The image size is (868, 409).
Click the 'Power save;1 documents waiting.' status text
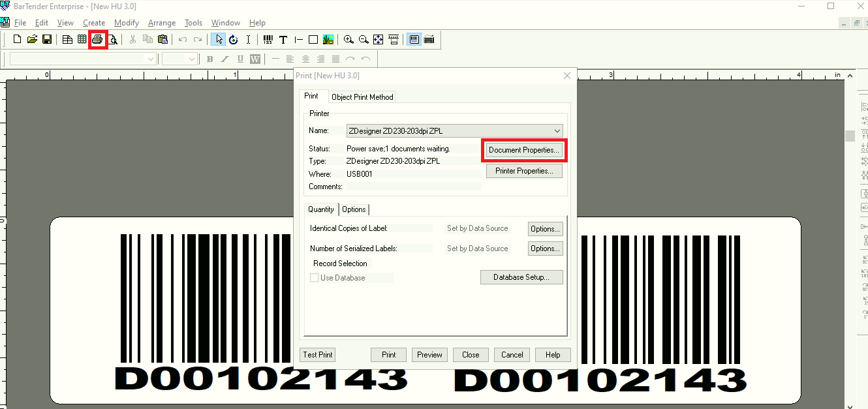click(x=398, y=149)
